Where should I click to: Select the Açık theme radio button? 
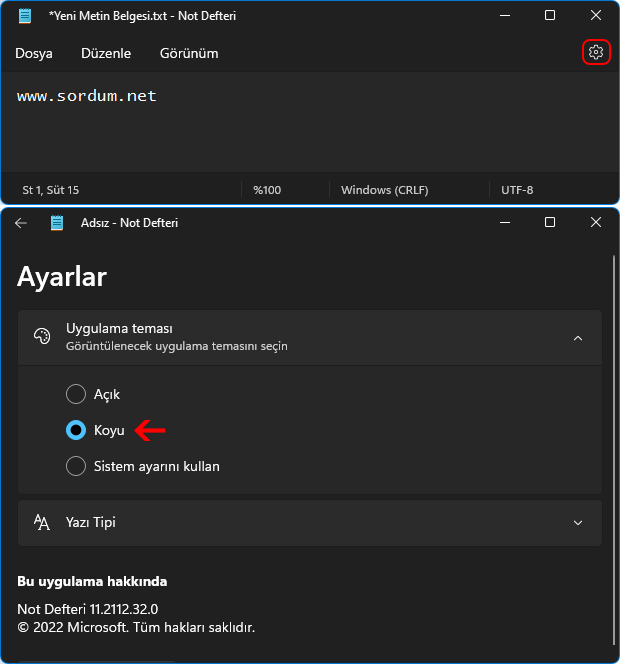[x=76, y=394]
